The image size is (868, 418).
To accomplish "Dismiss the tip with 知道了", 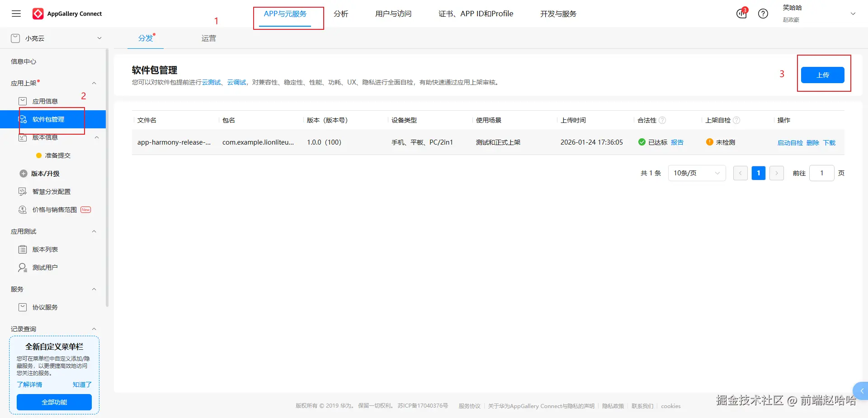I will [82, 385].
